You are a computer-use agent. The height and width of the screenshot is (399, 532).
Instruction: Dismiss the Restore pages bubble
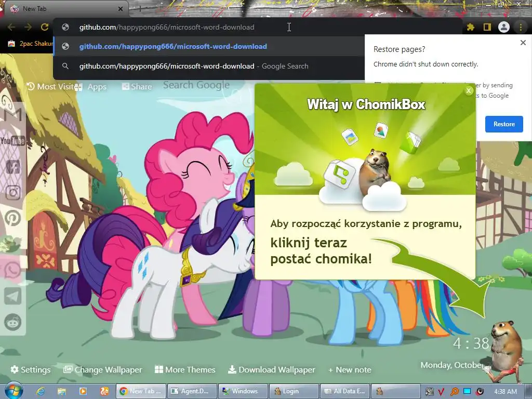pos(523,43)
